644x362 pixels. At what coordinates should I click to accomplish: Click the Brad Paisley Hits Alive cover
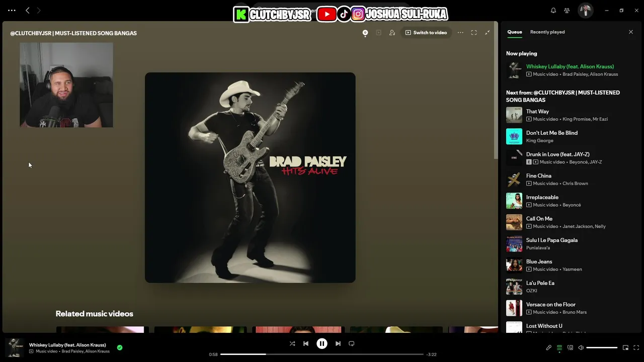point(250,177)
